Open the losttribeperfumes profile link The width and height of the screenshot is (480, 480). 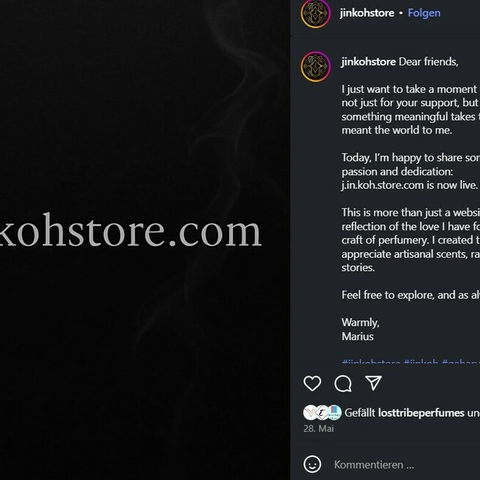(421, 413)
